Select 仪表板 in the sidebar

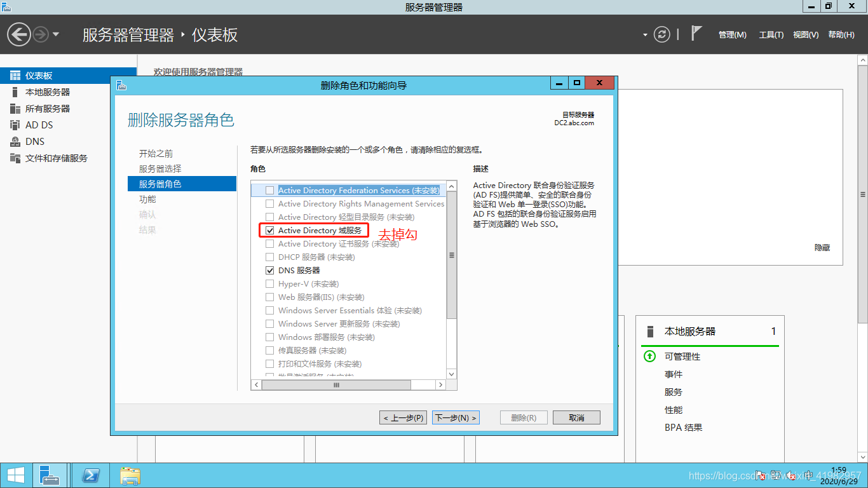coord(68,76)
